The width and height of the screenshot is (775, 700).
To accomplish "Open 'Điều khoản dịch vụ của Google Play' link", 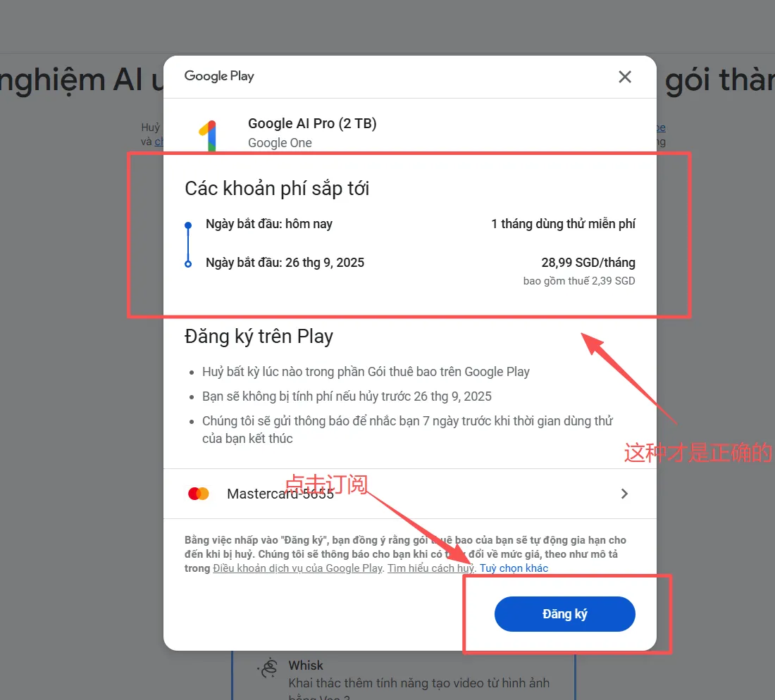I will coord(297,568).
